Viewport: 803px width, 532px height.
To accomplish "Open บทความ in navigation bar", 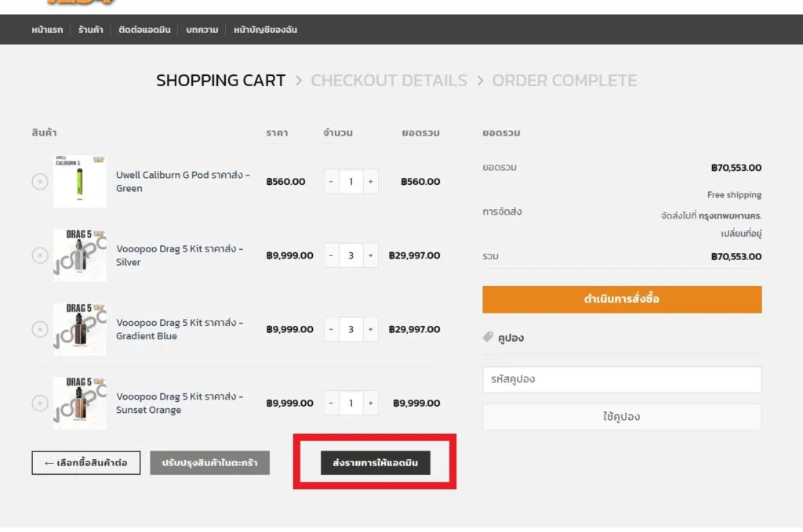I will pyautogui.click(x=202, y=30).
